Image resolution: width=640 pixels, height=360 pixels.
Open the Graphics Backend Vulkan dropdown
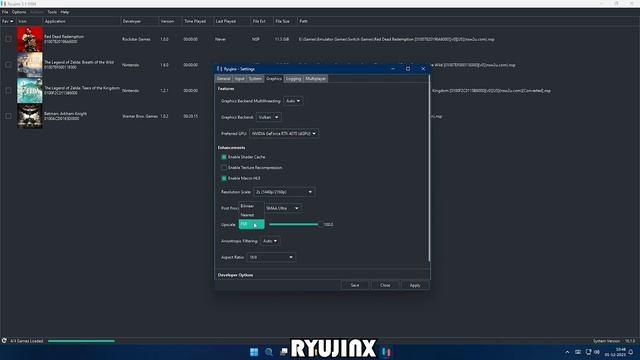click(x=268, y=117)
